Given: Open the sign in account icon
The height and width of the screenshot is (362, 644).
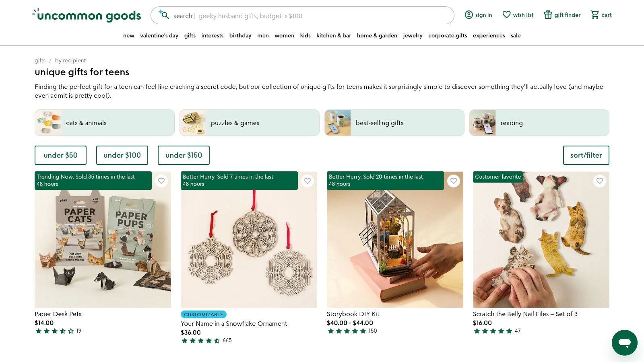Looking at the screenshot, I should [469, 15].
